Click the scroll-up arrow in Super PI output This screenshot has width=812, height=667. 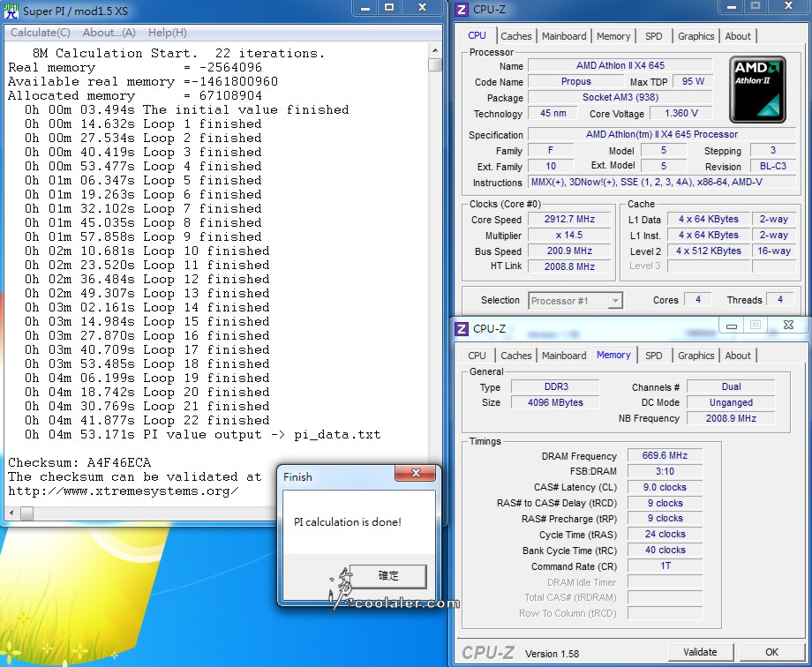(435, 51)
